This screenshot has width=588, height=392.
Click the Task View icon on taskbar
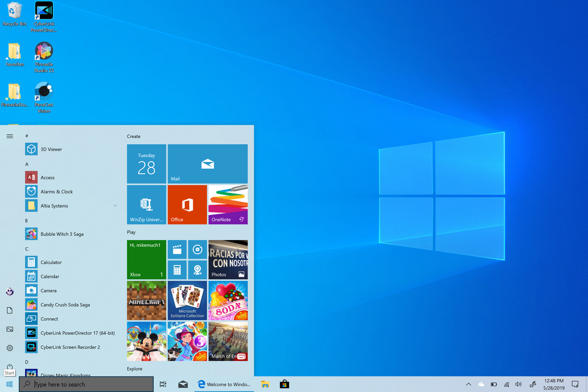tap(162, 384)
